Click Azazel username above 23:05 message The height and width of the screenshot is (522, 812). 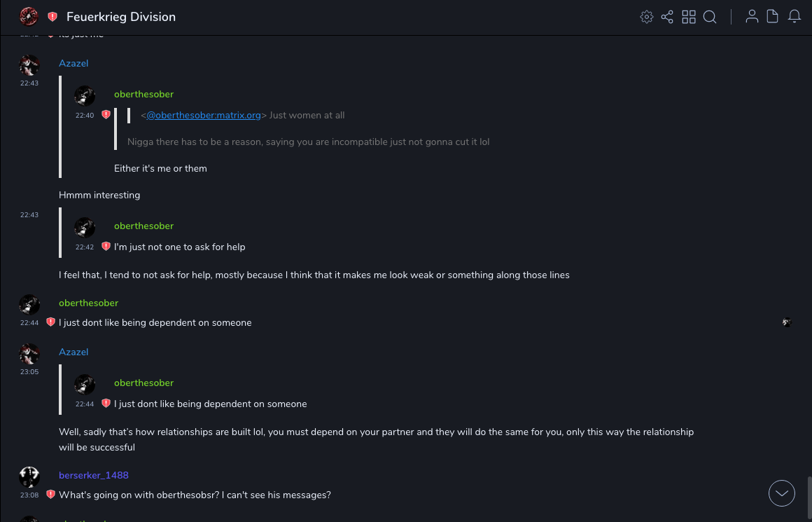click(x=73, y=352)
